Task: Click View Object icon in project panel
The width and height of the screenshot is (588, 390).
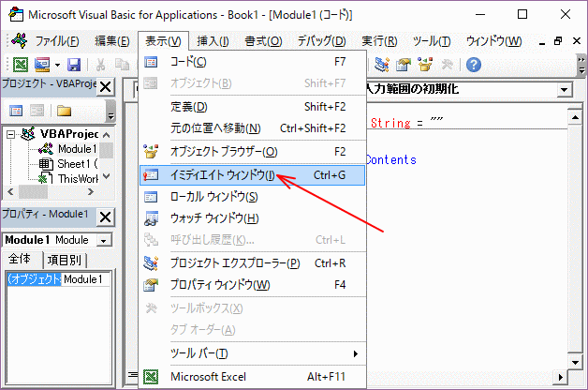Action: coord(37,111)
